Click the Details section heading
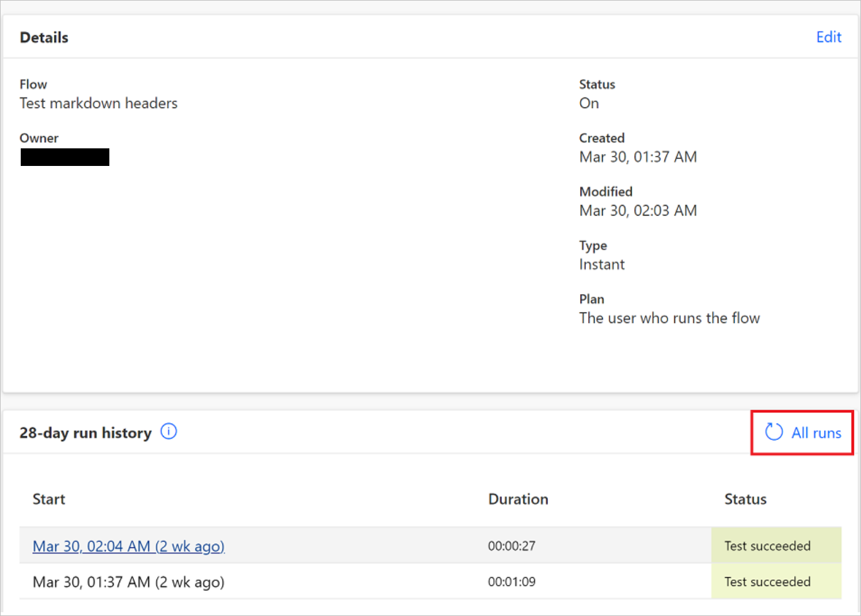Image resolution: width=861 pixels, height=616 pixels. (x=43, y=37)
